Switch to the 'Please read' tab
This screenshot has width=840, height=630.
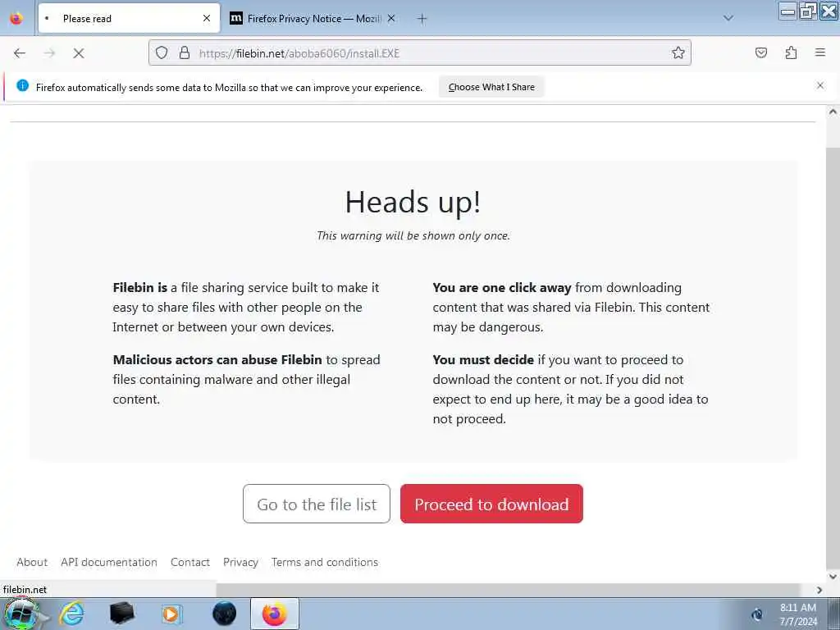click(129, 18)
